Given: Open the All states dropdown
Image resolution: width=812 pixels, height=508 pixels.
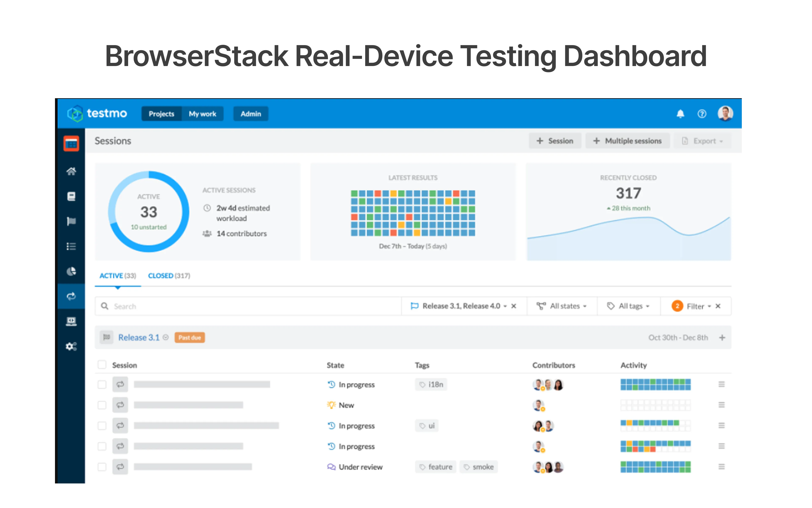Looking at the screenshot, I should 561,306.
